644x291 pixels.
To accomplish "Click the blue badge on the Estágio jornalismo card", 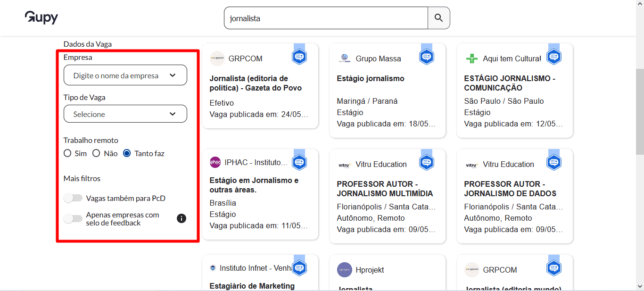I will click(x=426, y=56).
